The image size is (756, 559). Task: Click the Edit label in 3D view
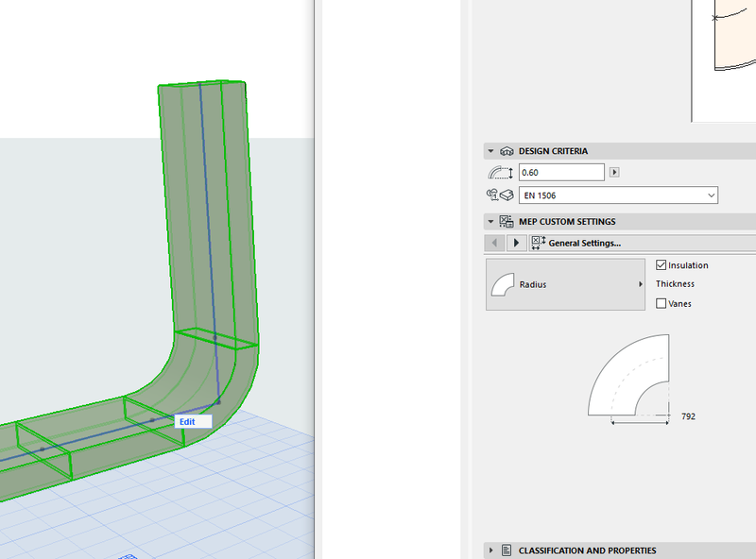pos(187,421)
